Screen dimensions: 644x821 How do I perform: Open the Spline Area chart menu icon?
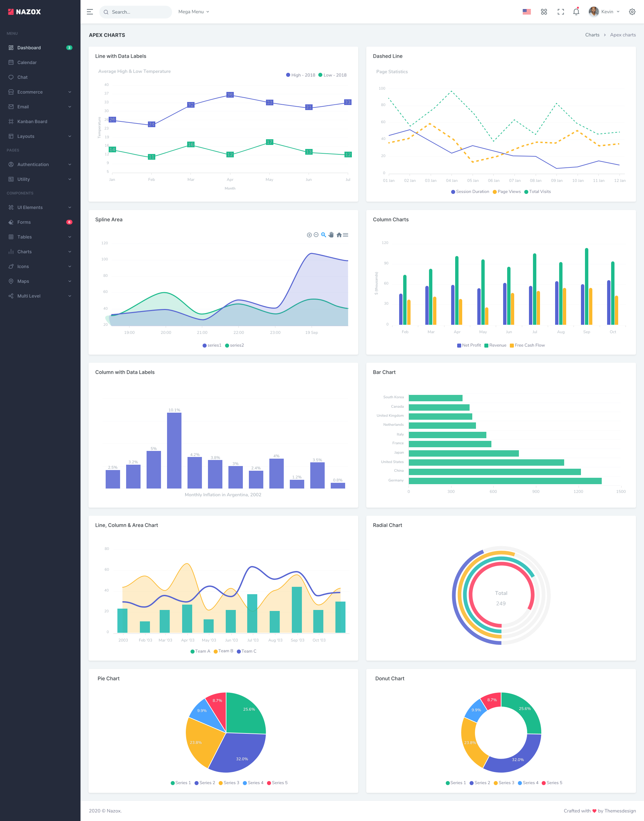[345, 235]
